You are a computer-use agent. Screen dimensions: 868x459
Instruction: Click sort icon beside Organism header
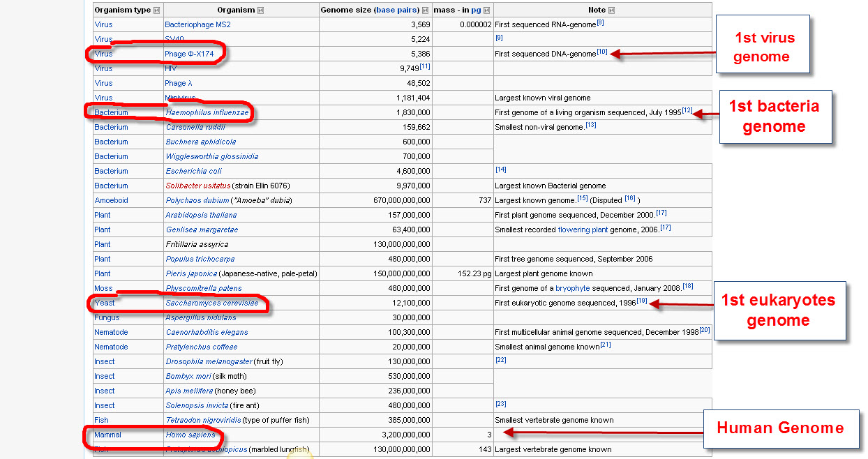click(x=260, y=10)
